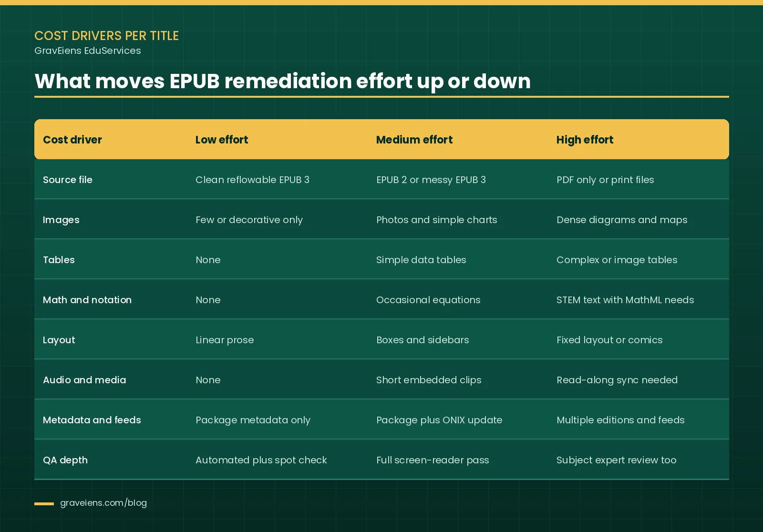The width and height of the screenshot is (763, 532).
Task: Click the 'Layout' row label
Action: pos(59,340)
